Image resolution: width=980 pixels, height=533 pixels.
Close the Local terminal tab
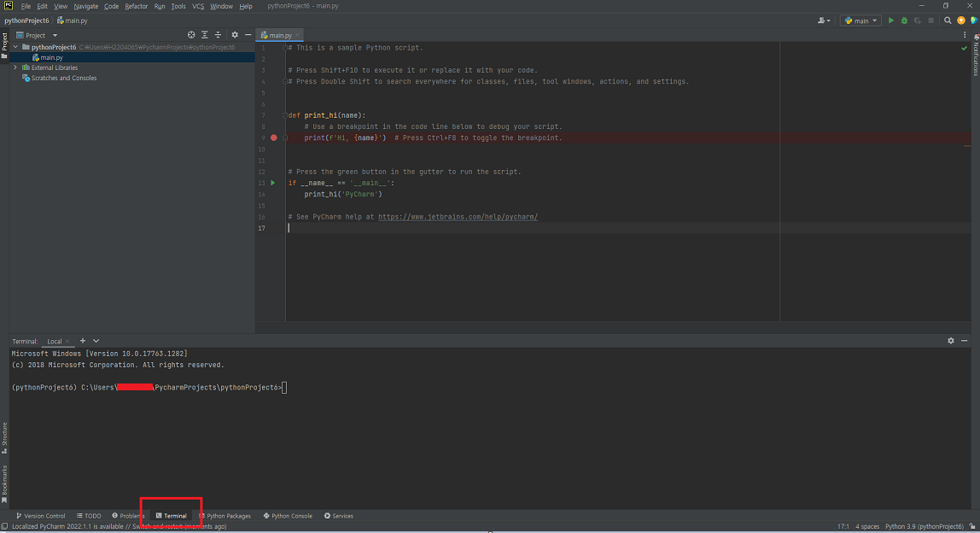[67, 342]
